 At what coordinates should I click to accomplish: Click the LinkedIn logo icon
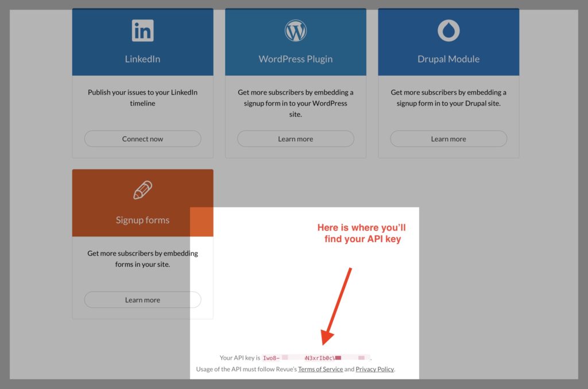(x=142, y=31)
